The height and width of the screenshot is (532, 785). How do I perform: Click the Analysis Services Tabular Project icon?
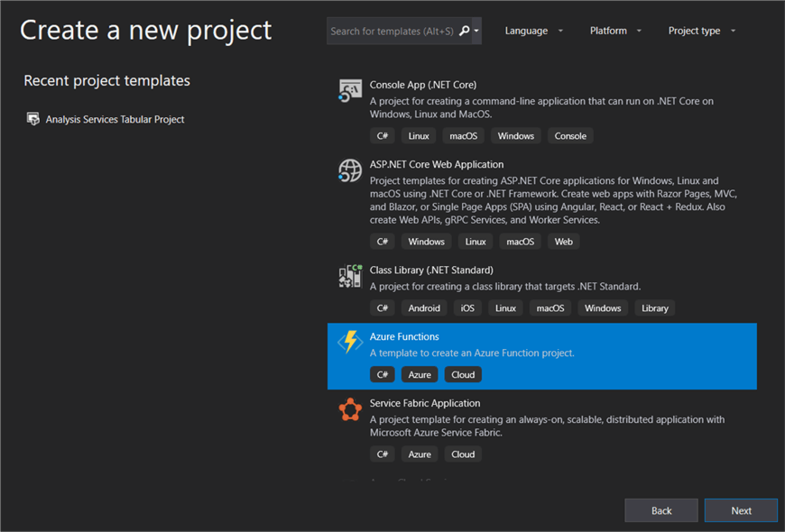[x=33, y=118]
